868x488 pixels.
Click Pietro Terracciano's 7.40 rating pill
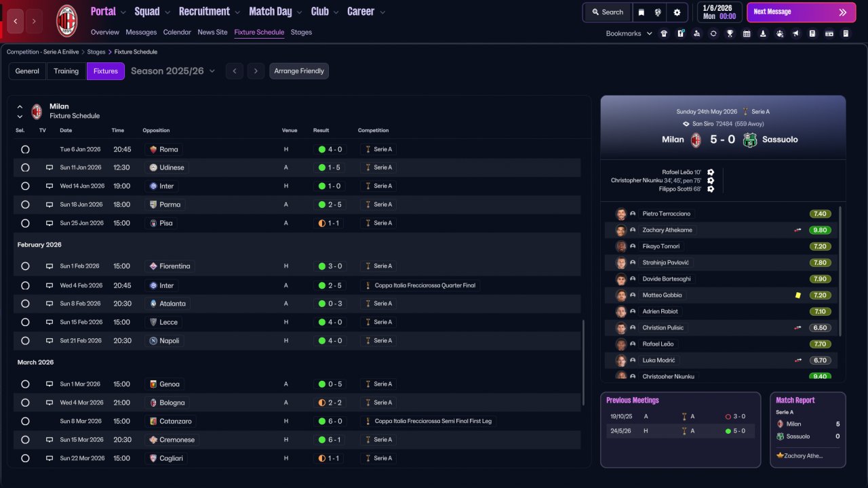(x=820, y=213)
